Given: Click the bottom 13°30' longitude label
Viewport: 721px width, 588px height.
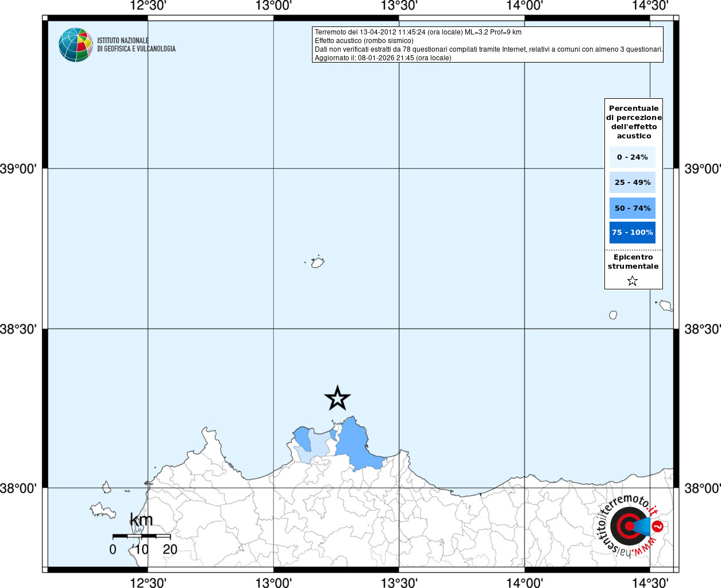Looking at the screenshot, I should [399, 583].
